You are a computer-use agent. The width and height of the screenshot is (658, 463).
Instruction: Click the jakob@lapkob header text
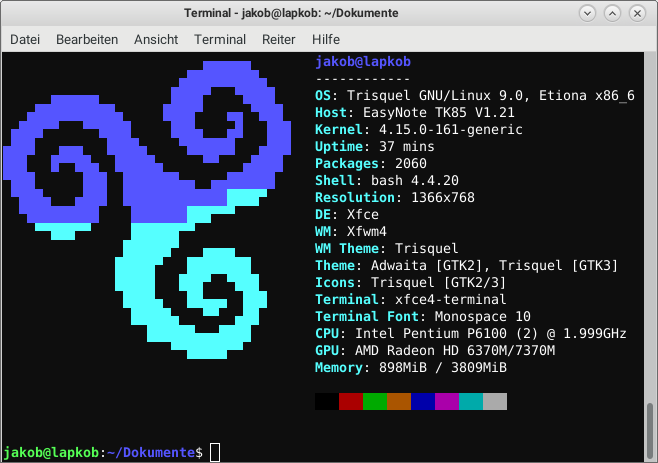[x=363, y=62]
